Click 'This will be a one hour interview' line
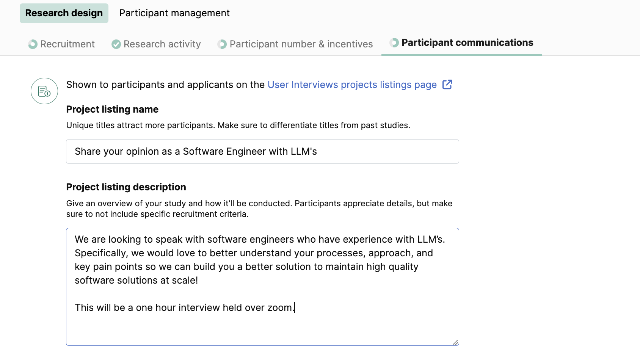The image size is (640, 364). [x=184, y=308]
